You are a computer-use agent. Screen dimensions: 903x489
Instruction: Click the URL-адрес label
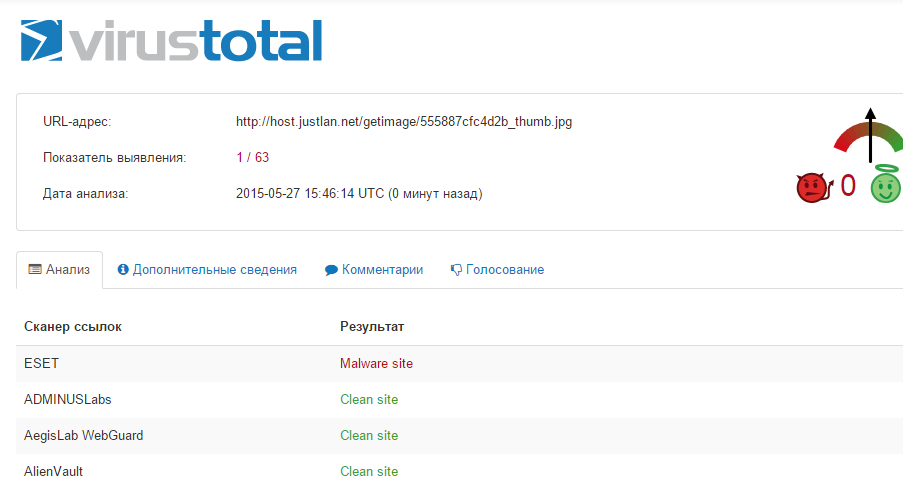tap(77, 122)
